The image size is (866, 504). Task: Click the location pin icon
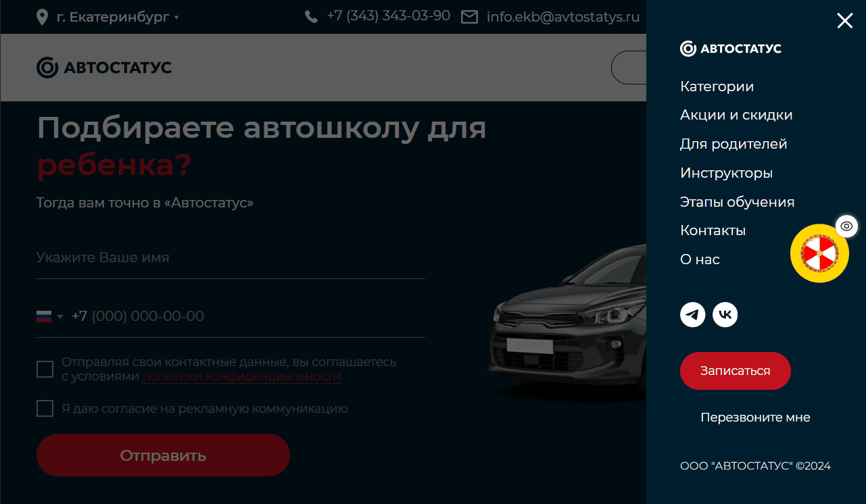click(x=43, y=17)
